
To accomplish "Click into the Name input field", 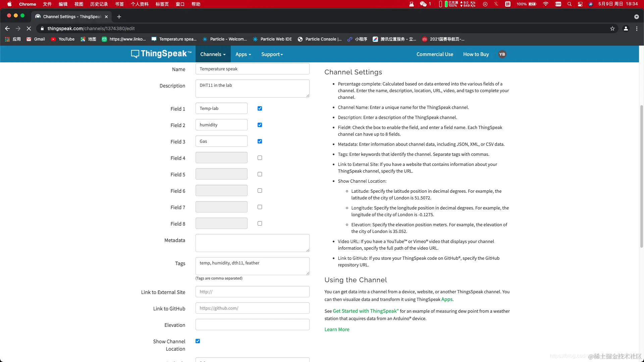I will click(x=252, y=69).
